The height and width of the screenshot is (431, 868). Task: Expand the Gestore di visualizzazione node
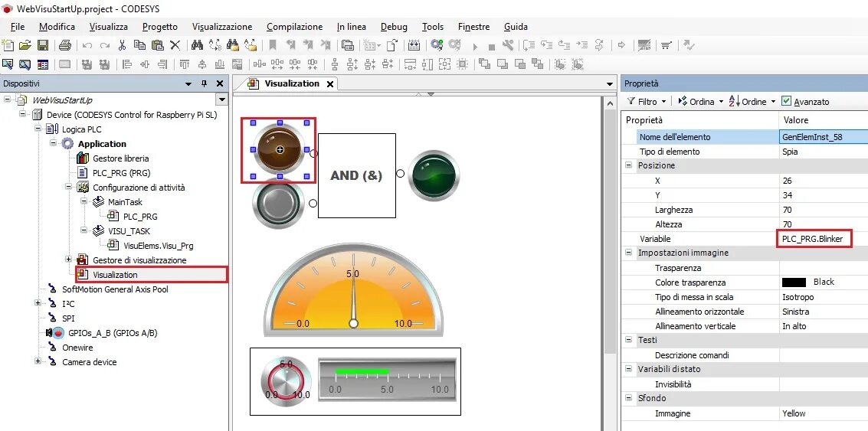pyautogui.click(x=69, y=260)
